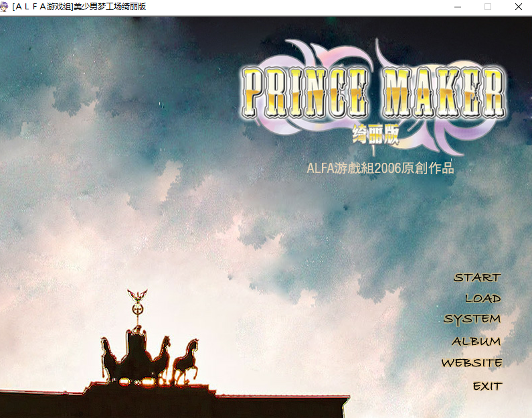Click the word MAKER in the logo
The width and height of the screenshot is (532, 418).
coord(443,92)
